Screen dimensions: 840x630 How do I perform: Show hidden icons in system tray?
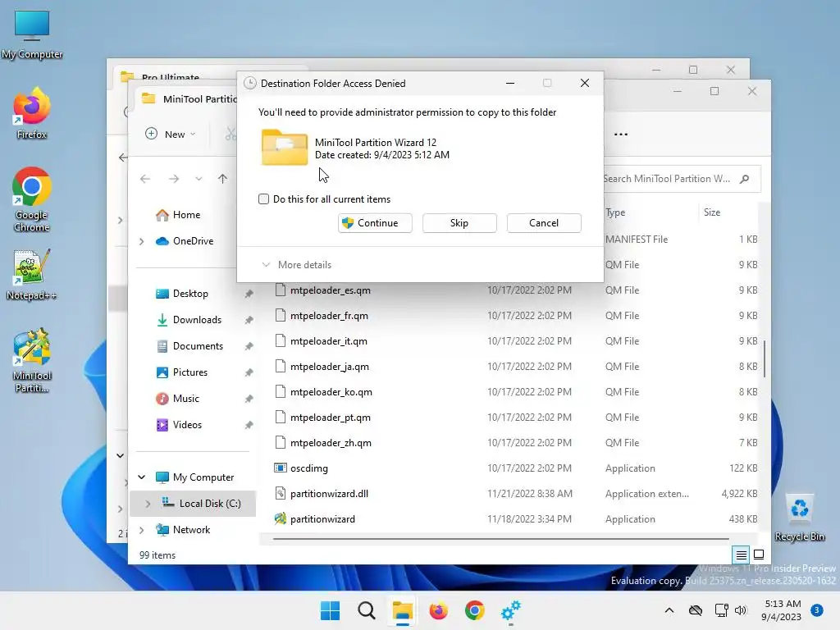tap(669, 610)
